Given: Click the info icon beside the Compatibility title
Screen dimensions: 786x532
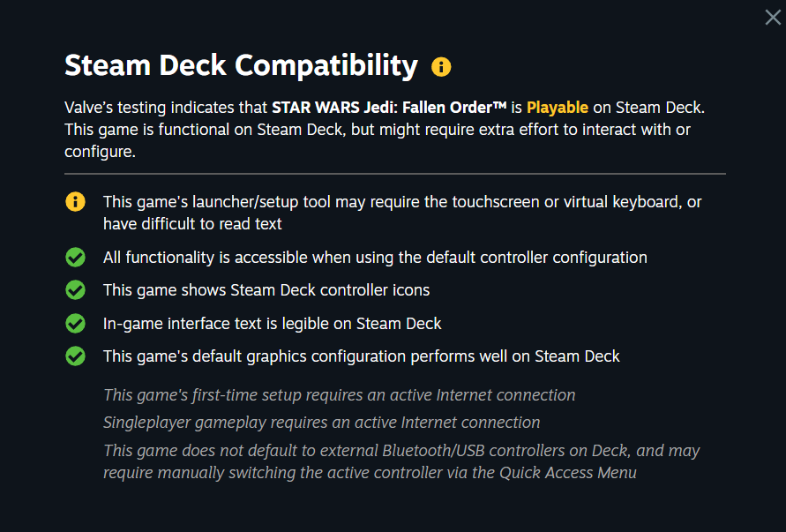Looking at the screenshot, I should pyautogui.click(x=441, y=66).
